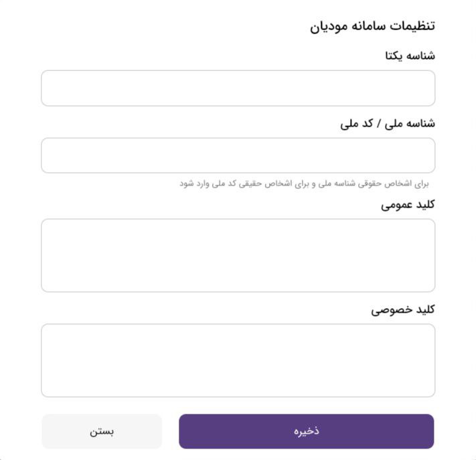This screenshot has height=460, width=476.
Task: Save the Moadian system settings
Action: (x=307, y=431)
